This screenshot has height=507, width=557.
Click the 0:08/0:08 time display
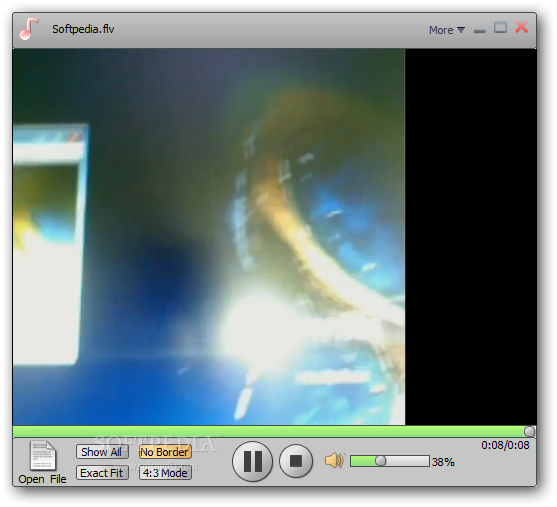pyautogui.click(x=505, y=445)
